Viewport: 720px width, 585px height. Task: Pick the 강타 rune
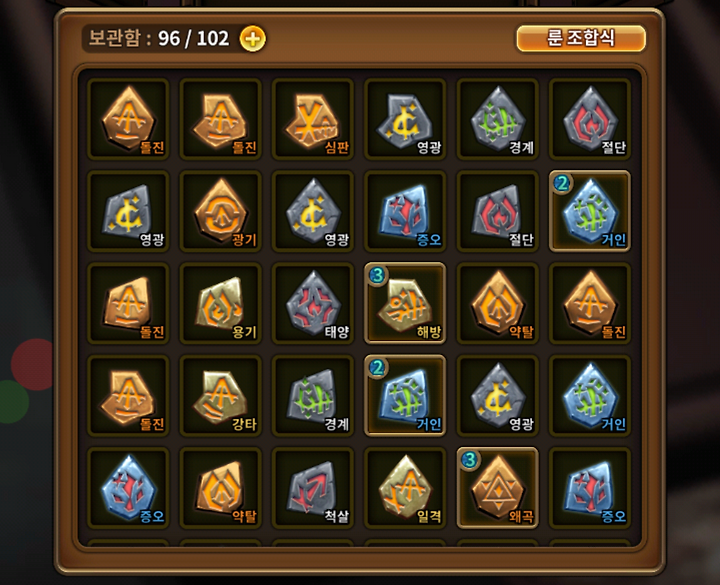pos(220,396)
